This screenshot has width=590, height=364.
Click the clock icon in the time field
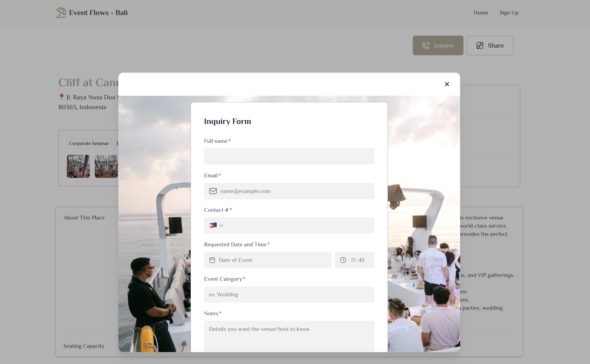pyautogui.click(x=343, y=260)
